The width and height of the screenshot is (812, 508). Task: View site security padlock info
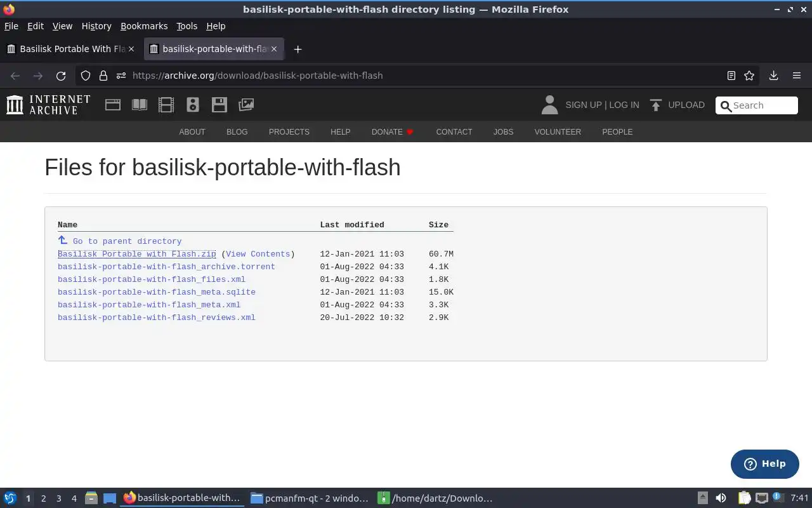coord(103,76)
